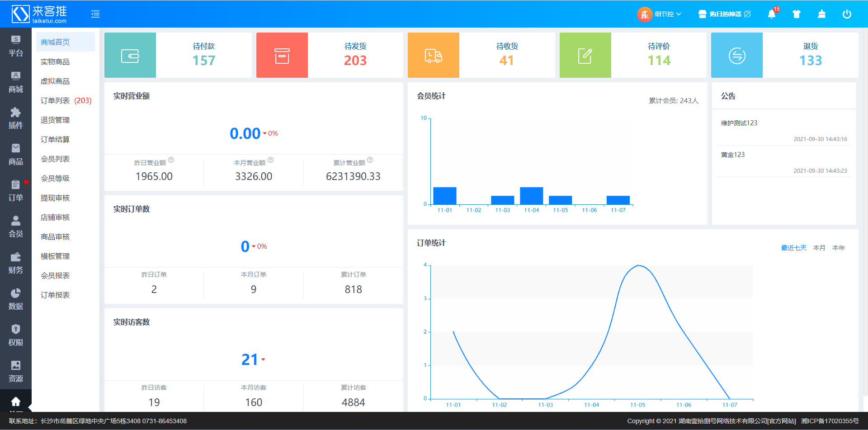Switch order chart to 最近七天
Viewport: 868px width, 430px height.
point(794,248)
